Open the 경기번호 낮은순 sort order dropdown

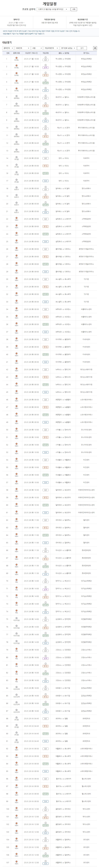tap(68, 48)
